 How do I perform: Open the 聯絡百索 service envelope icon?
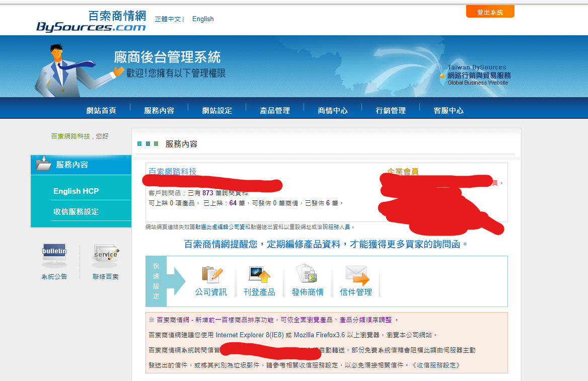(106, 255)
